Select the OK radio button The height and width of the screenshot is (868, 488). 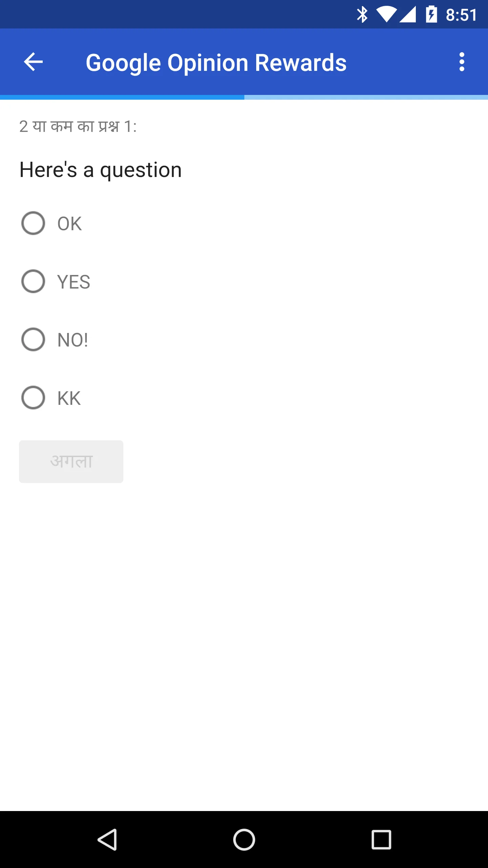click(x=33, y=223)
